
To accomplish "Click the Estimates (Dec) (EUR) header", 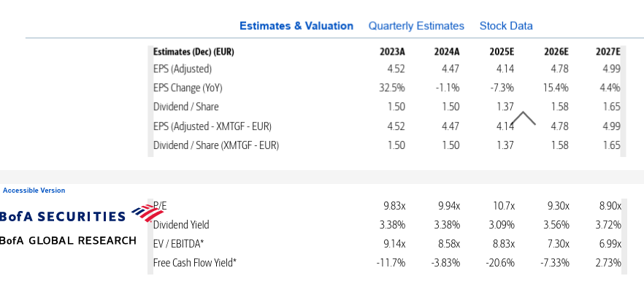I will (x=193, y=52).
